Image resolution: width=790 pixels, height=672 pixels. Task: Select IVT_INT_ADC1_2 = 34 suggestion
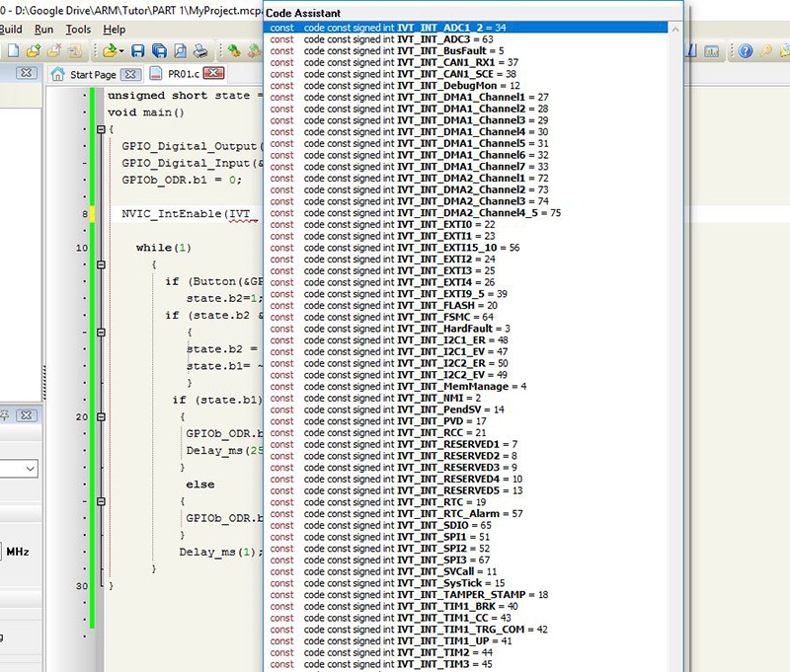tap(466, 28)
